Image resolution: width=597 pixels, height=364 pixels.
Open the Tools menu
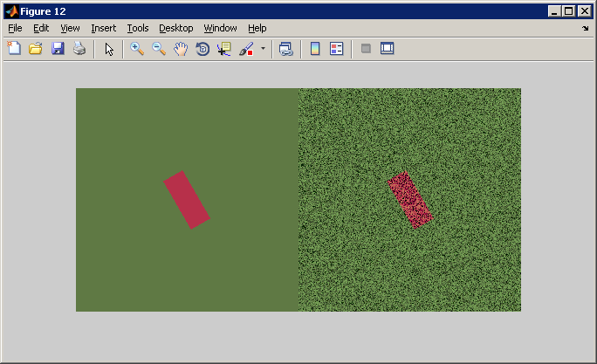tap(138, 28)
